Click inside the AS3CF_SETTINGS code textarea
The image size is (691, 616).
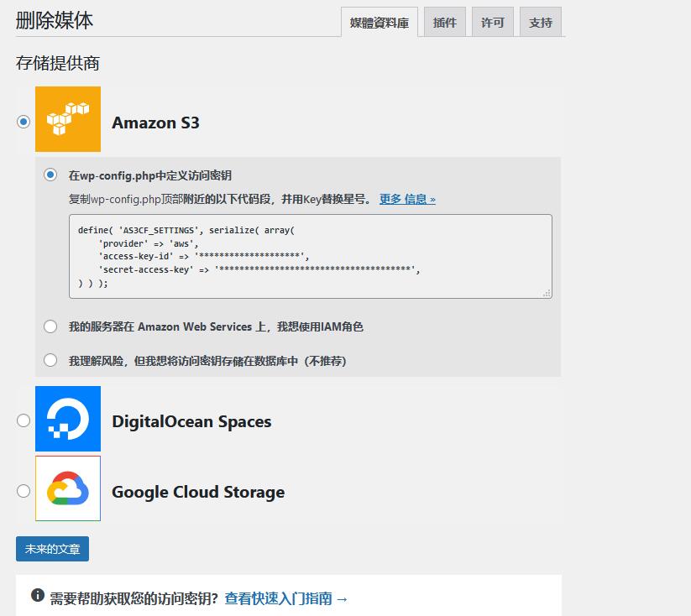(311, 257)
